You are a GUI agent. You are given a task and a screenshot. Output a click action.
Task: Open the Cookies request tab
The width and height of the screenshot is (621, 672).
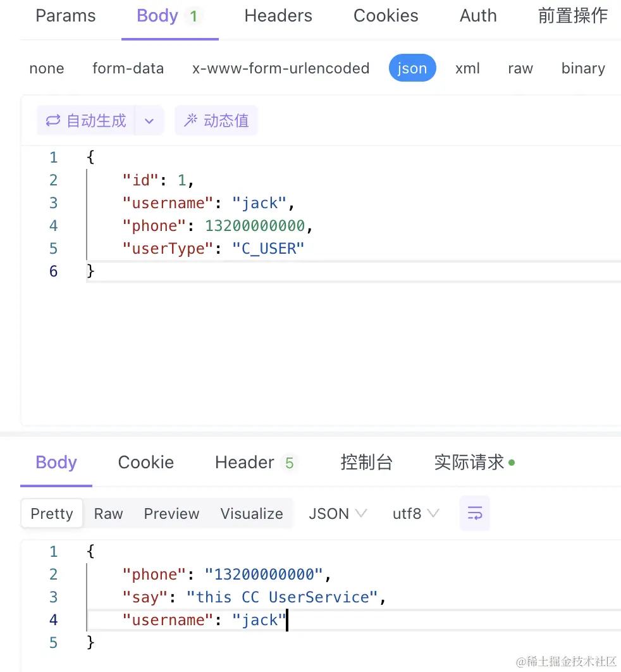pos(386,16)
